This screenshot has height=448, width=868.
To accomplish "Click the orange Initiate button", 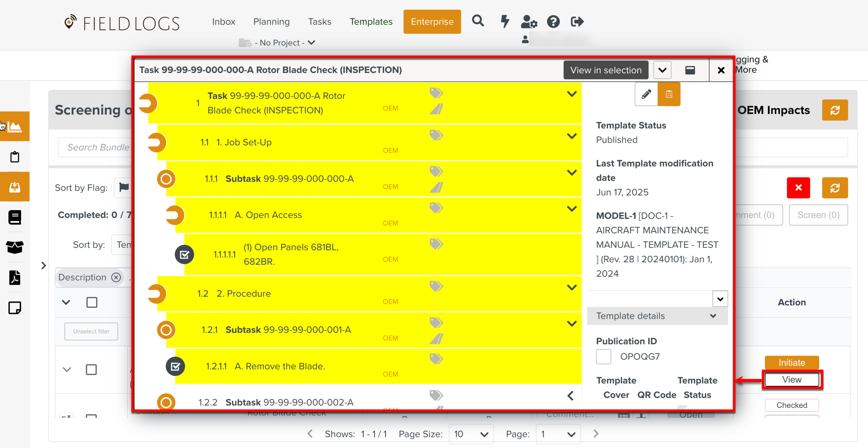I will pyautogui.click(x=791, y=363).
